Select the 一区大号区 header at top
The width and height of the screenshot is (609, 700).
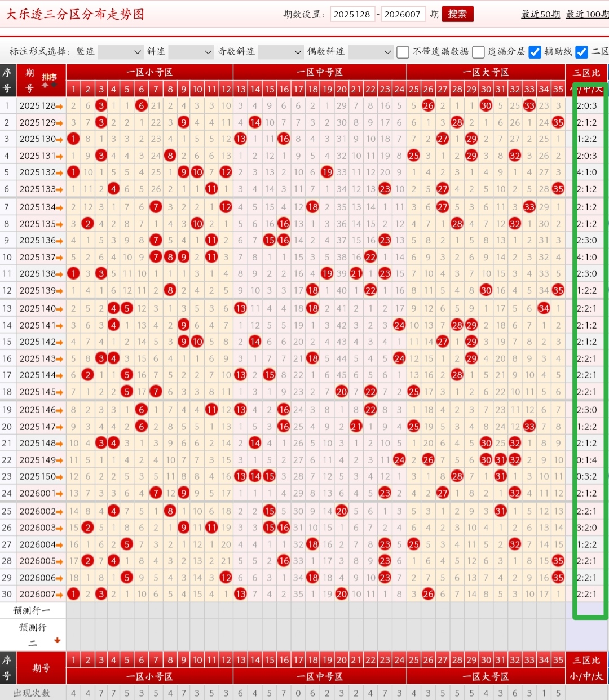point(486,72)
